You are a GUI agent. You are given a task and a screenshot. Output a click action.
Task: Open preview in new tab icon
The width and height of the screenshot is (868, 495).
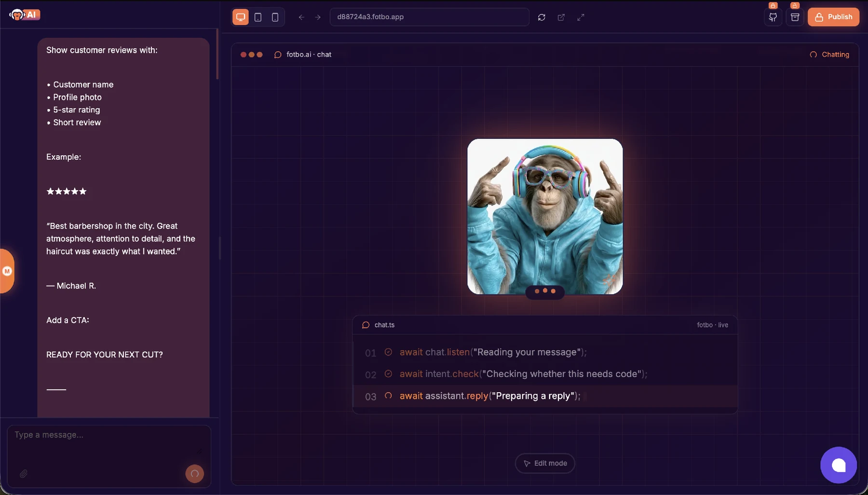coord(561,17)
